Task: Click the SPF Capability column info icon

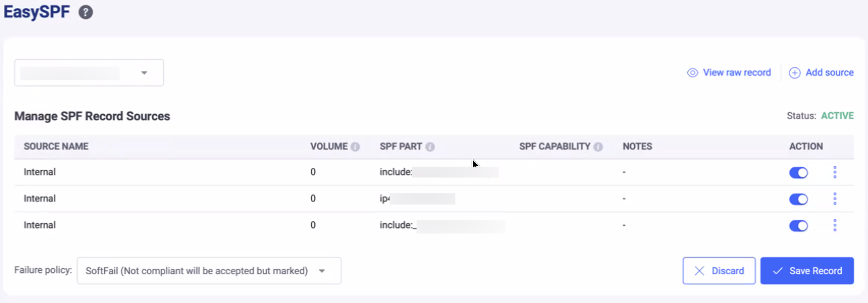Action: (598, 146)
